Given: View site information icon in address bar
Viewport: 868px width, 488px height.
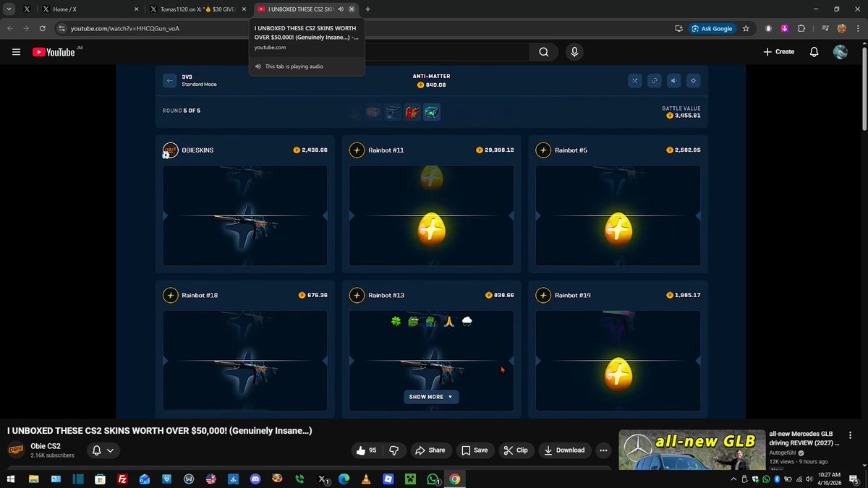Looking at the screenshot, I should 61,29.
